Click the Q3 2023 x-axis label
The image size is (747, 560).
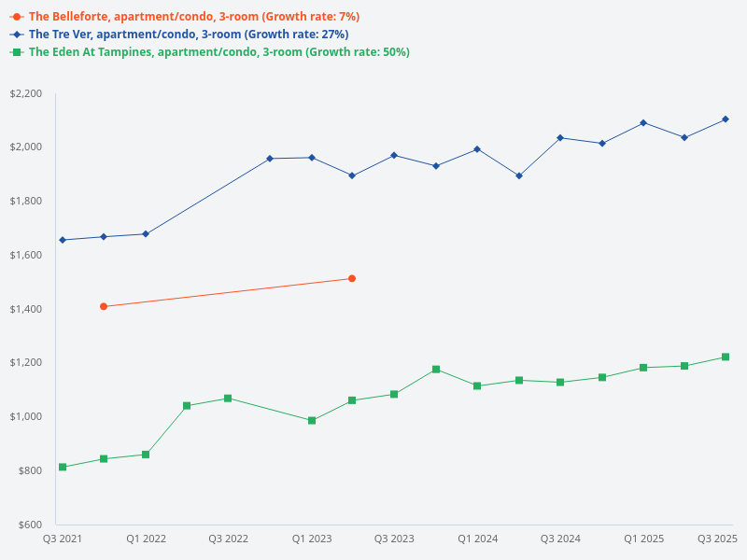pos(394,539)
